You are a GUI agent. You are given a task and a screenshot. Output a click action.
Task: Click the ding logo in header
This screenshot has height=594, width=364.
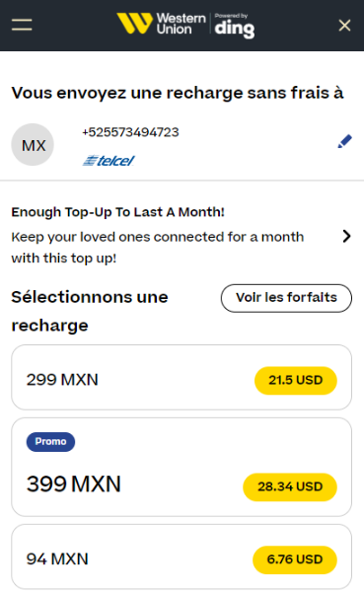[235, 26]
